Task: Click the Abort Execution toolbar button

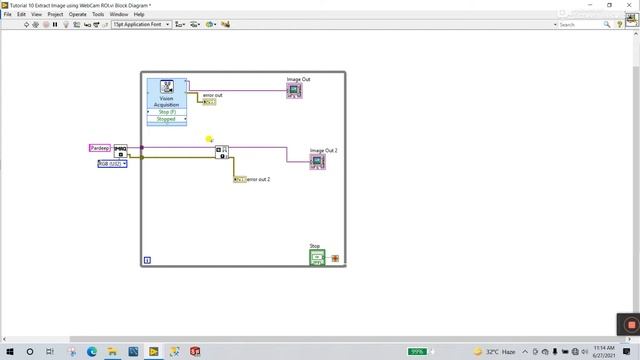Action: click(46, 24)
